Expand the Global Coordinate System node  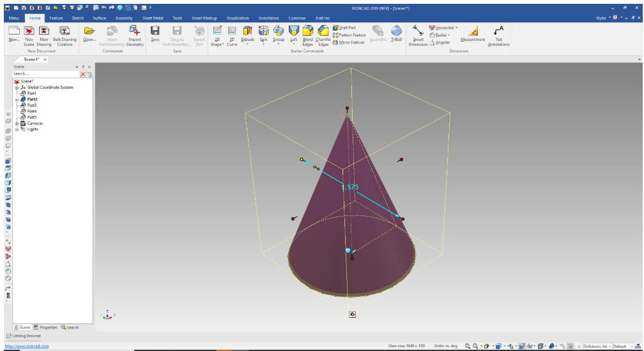[x=17, y=88]
